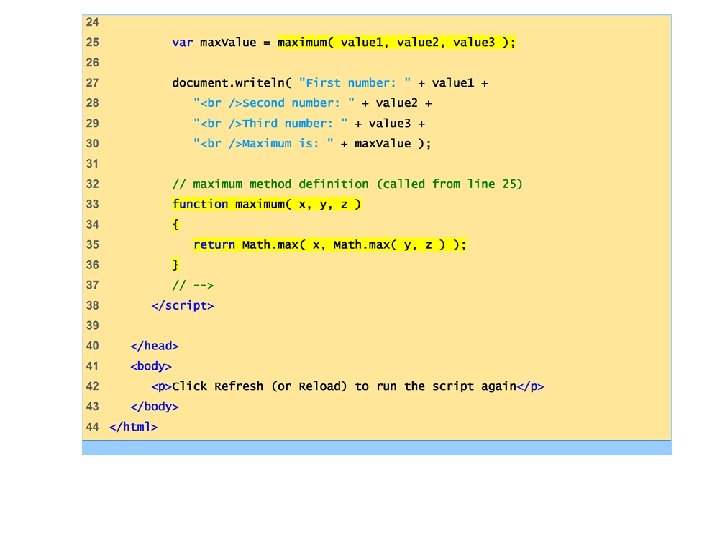Click '+ value1 +' on line 27
The width and height of the screenshot is (720, 540).
tap(453, 83)
